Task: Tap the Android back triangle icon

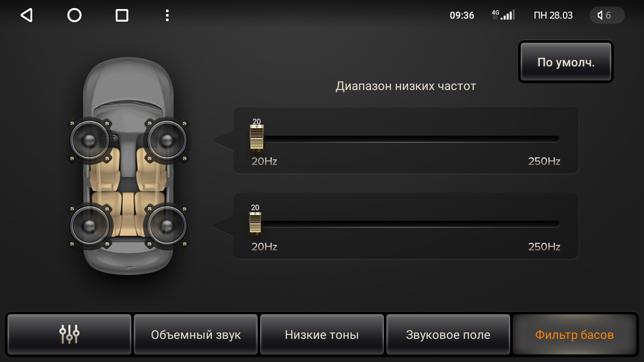Action: click(x=26, y=15)
